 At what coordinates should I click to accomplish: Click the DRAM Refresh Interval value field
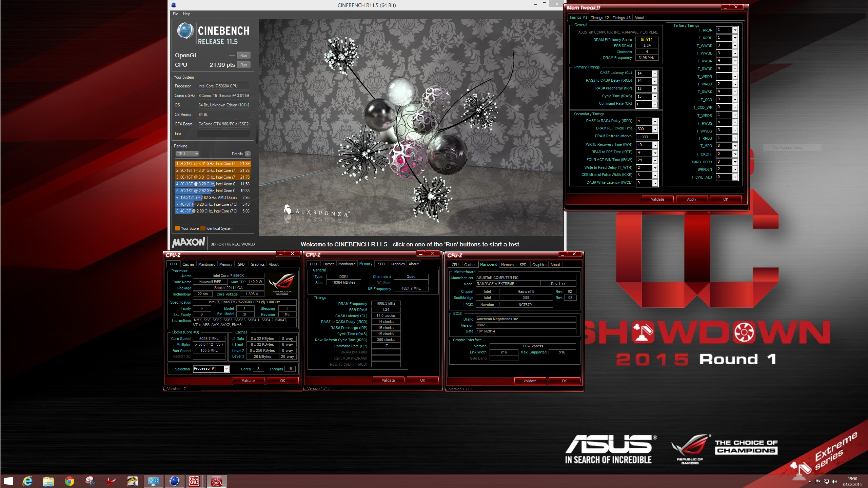(x=647, y=137)
